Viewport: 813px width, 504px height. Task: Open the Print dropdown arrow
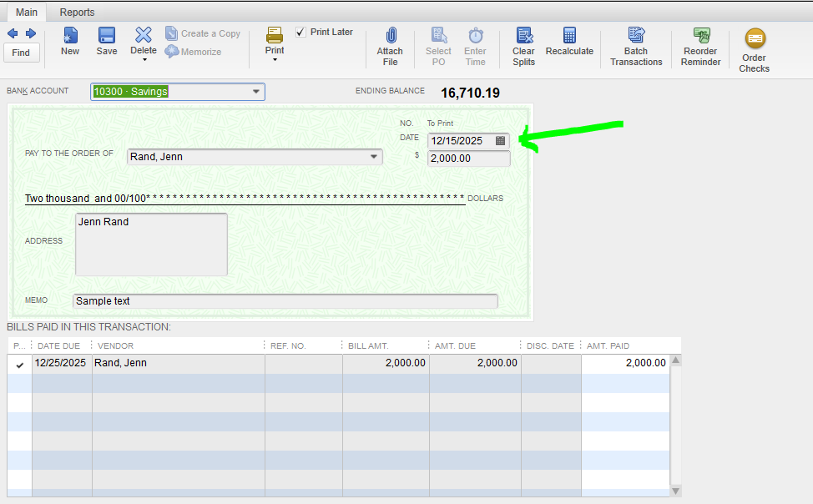point(275,60)
